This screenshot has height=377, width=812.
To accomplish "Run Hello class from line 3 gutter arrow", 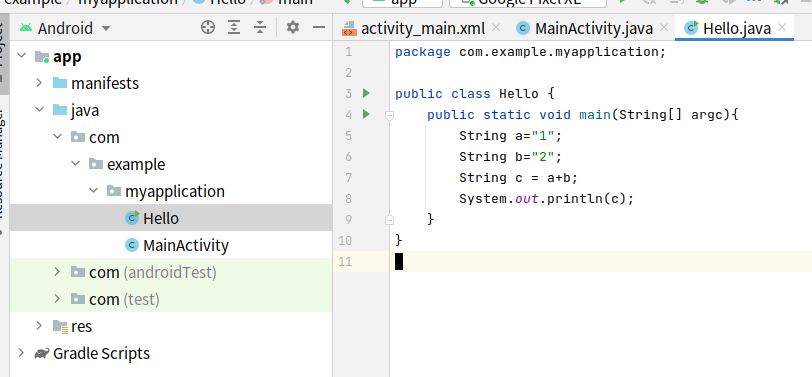I will click(366, 93).
